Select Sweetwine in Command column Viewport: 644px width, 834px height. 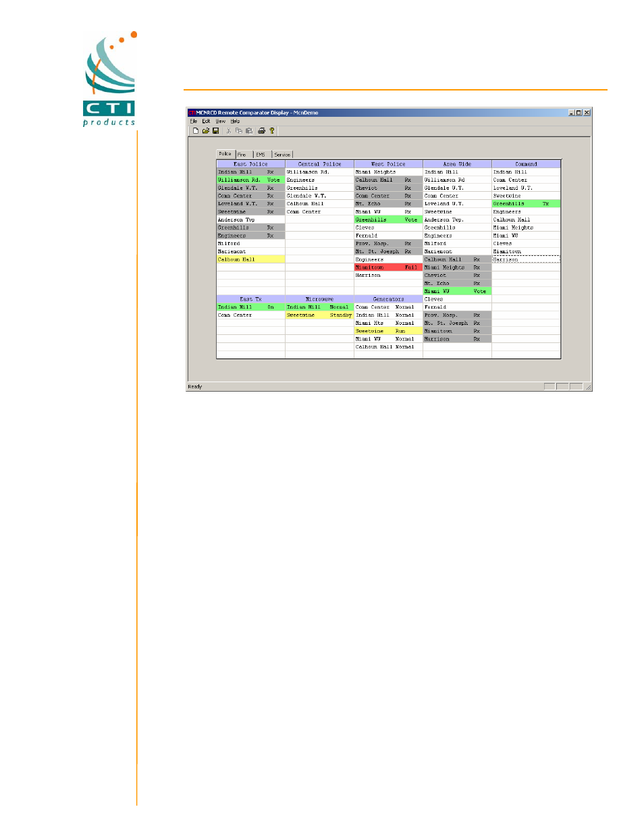point(526,196)
